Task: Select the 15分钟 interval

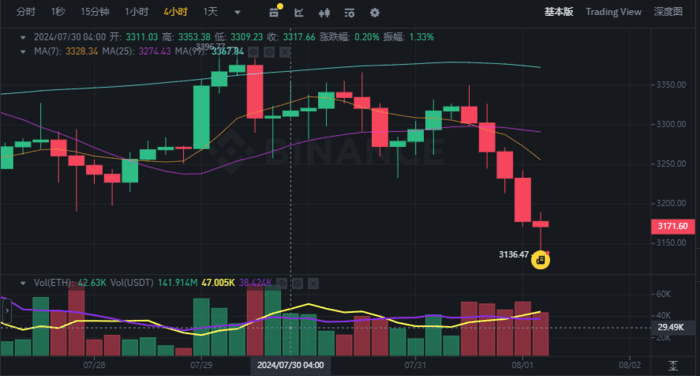Action: [x=95, y=12]
